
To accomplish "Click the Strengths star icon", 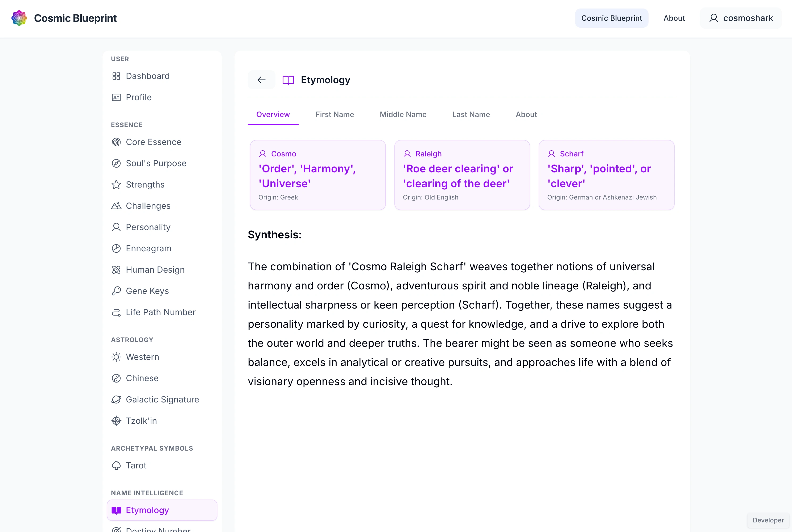I will click(116, 185).
